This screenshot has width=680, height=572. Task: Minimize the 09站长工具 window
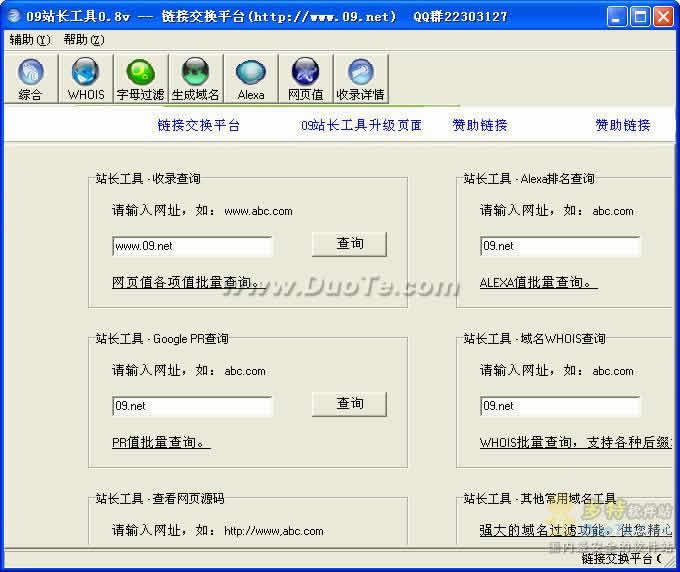[x=616, y=17]
